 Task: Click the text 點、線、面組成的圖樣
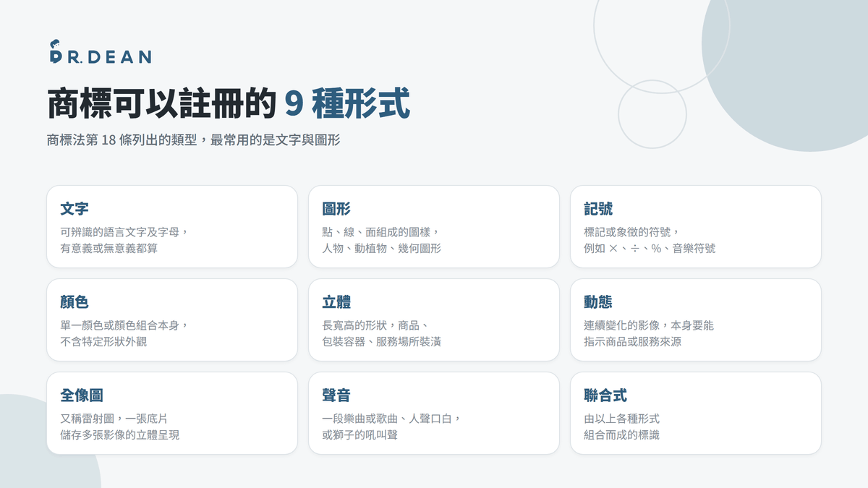click(381, 232)
